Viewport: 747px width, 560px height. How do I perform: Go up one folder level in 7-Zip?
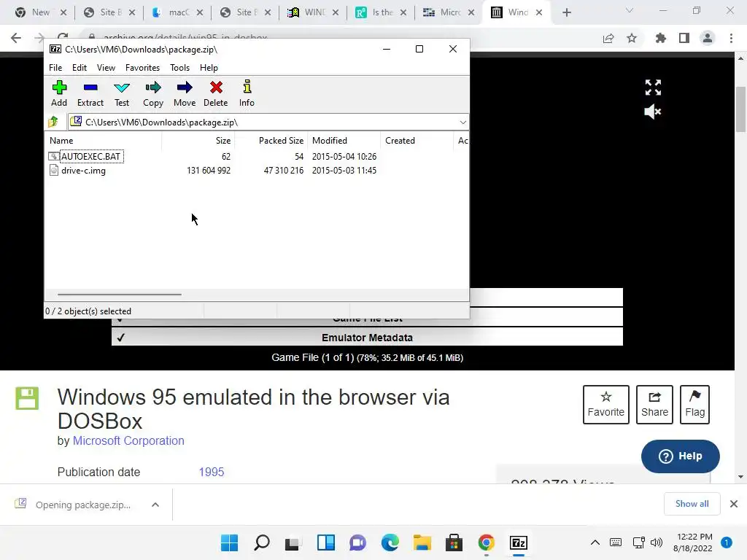pos(53,122)
